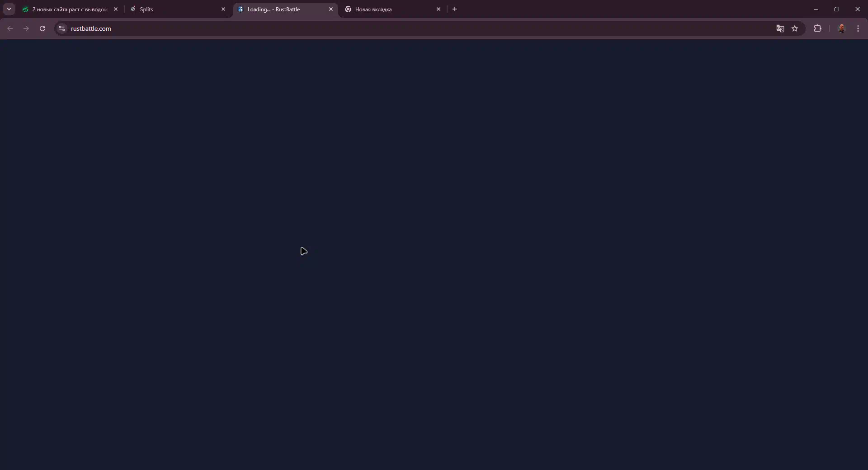This screenshot has height=470, width=868.
Task: Close the '2 новых сайта' tab
Action: (116, 9)
